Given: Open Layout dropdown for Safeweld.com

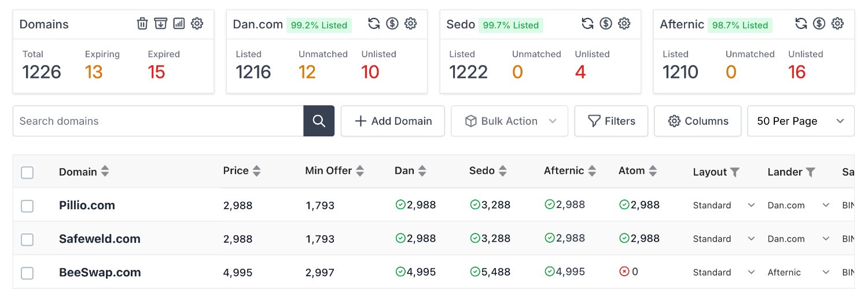Looking at the screenshot, I should pos(724,239).
